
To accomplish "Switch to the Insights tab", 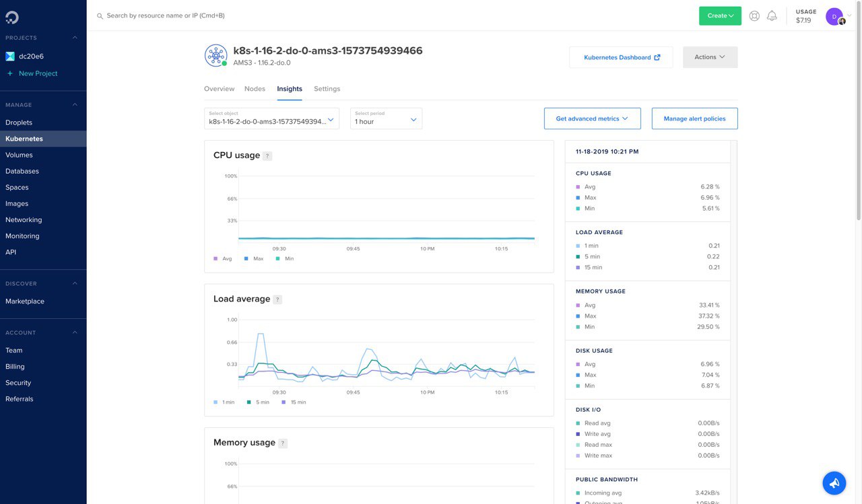I will pos(290,89).
